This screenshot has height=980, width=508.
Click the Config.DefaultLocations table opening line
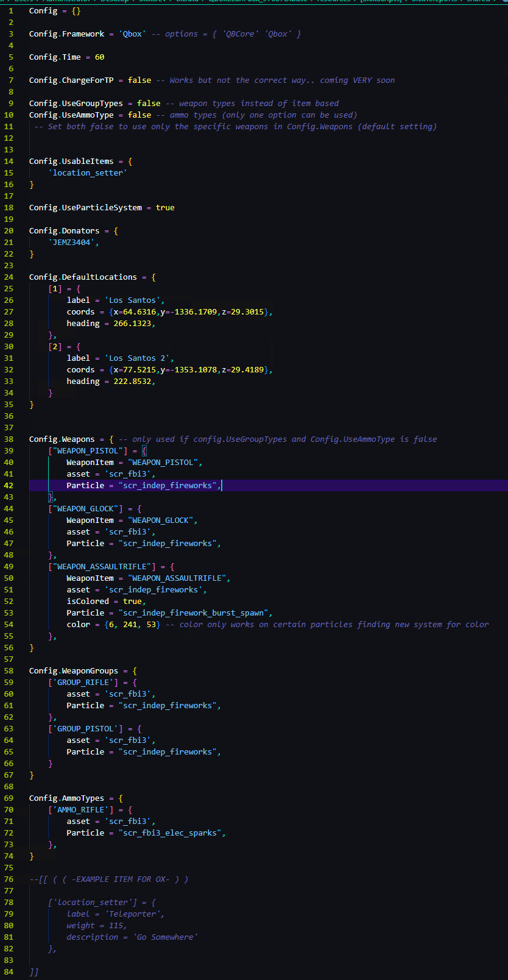coord(91,277)
